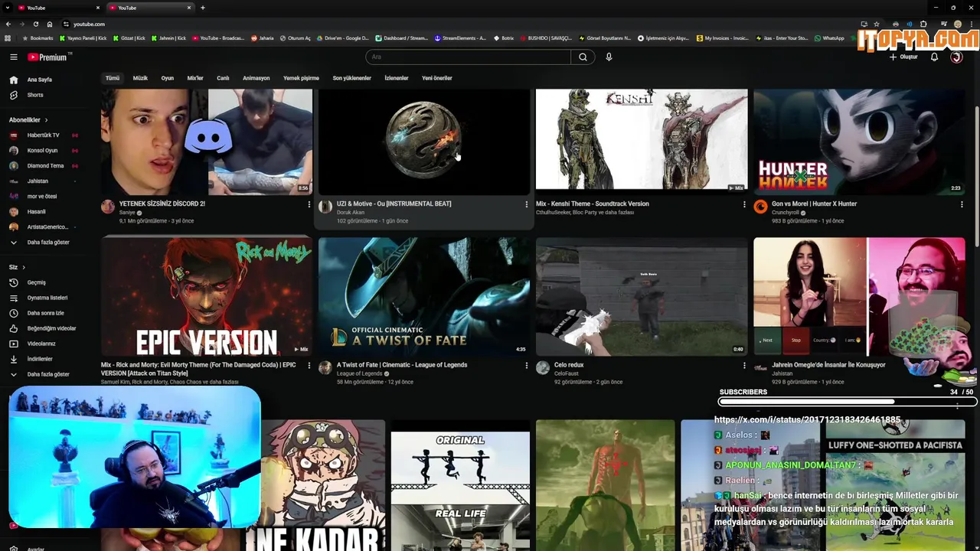Image resolution: width=980 pixels, height=551 pixels.
Task: Open Habertürk TV subscription channel
Action: [42, 135]
